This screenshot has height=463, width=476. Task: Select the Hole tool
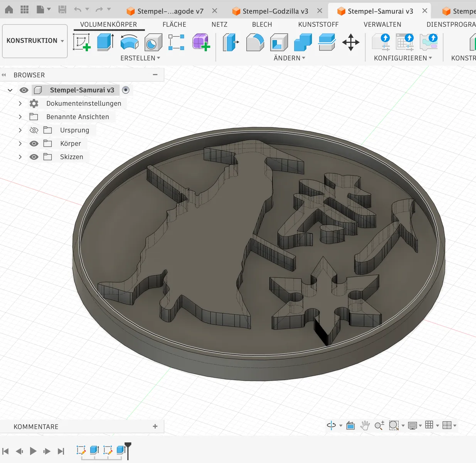coord(153,42)
